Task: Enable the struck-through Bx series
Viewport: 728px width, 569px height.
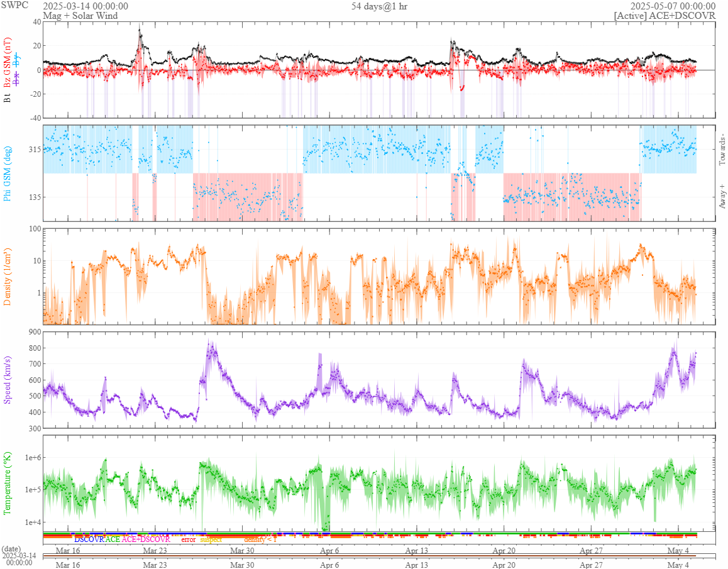Action: pyautogui.click(x=17, y=80)
